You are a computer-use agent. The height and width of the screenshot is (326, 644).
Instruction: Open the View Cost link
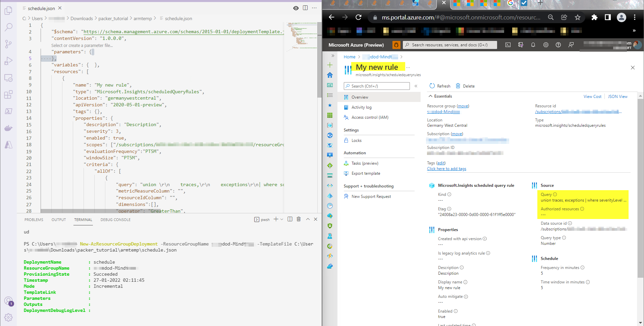[x=592, y=97]
